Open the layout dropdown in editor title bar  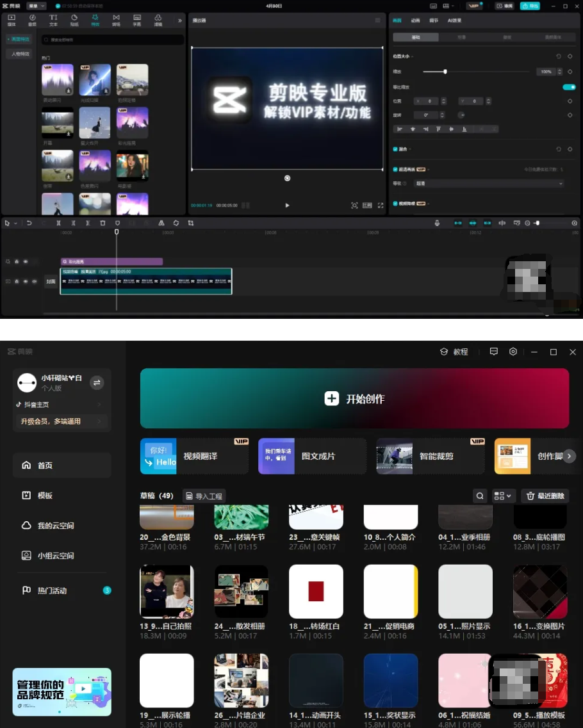[x=447, y=6]
